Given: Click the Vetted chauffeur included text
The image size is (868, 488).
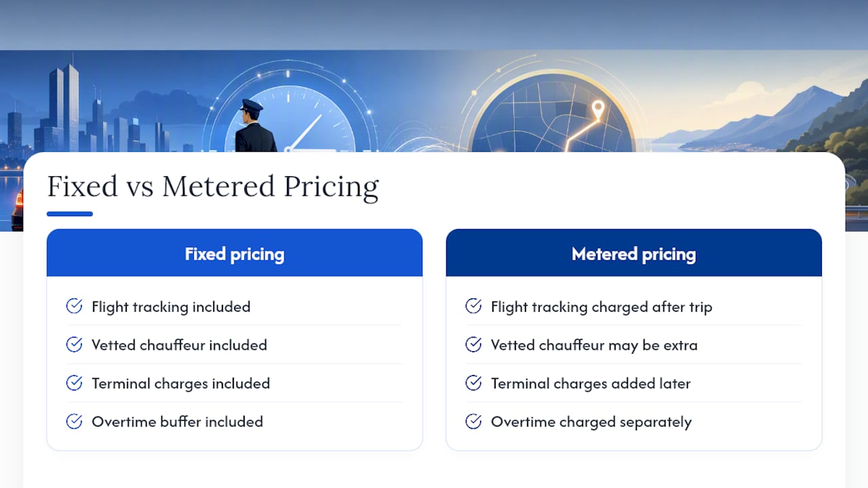Looking at the screenshot, I should (179, 345).
